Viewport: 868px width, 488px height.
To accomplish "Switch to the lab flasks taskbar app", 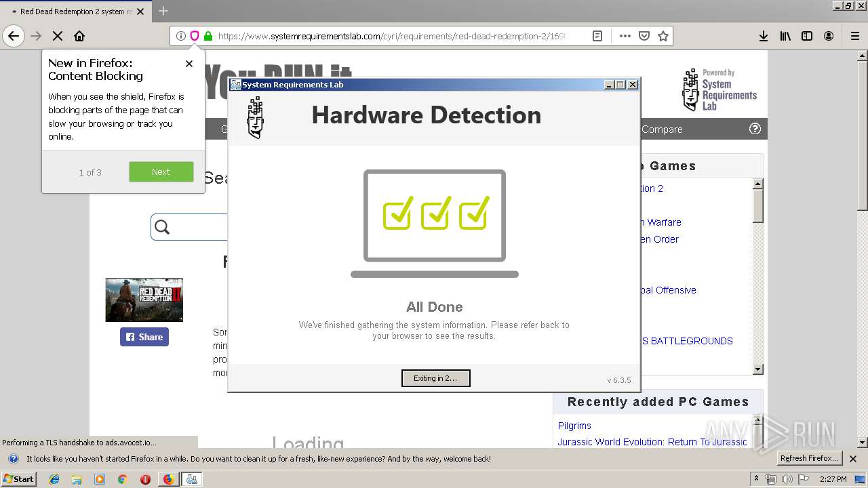I will 191,479.
